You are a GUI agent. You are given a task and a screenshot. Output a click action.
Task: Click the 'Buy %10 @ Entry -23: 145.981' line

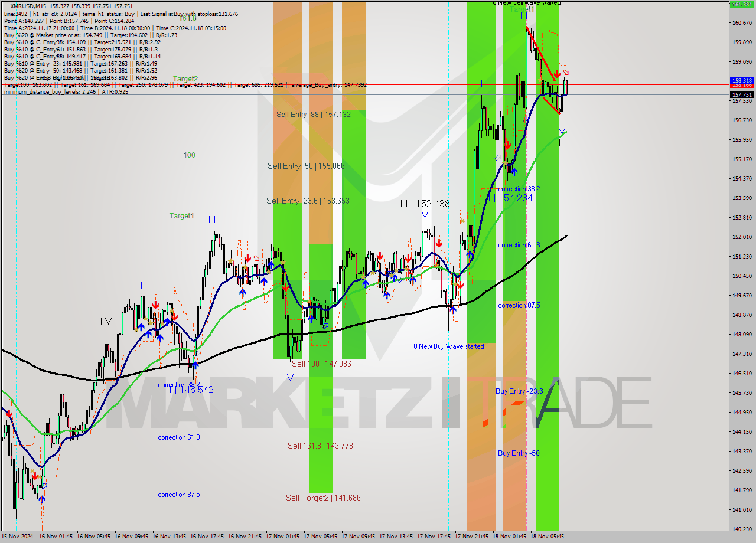[x=81, y=63]
